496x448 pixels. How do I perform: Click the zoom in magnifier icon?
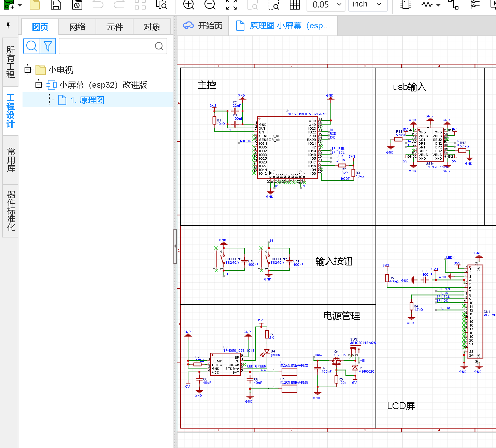(188, 4)
